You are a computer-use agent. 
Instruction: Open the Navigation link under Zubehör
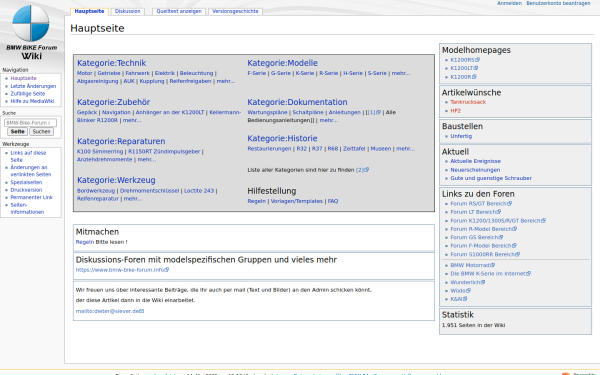pyautogui.click(x=116, y=112)
